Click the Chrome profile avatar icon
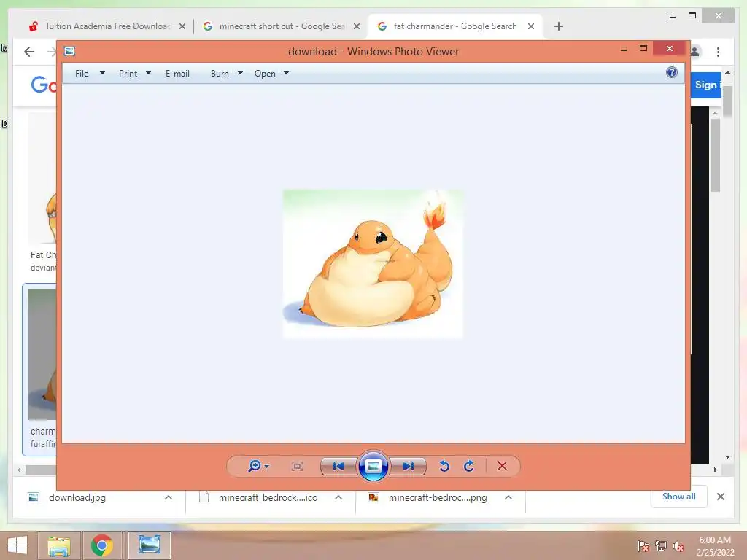Image resolution: width=747 pixels, height=560 pixels. (x=695, y=52)
